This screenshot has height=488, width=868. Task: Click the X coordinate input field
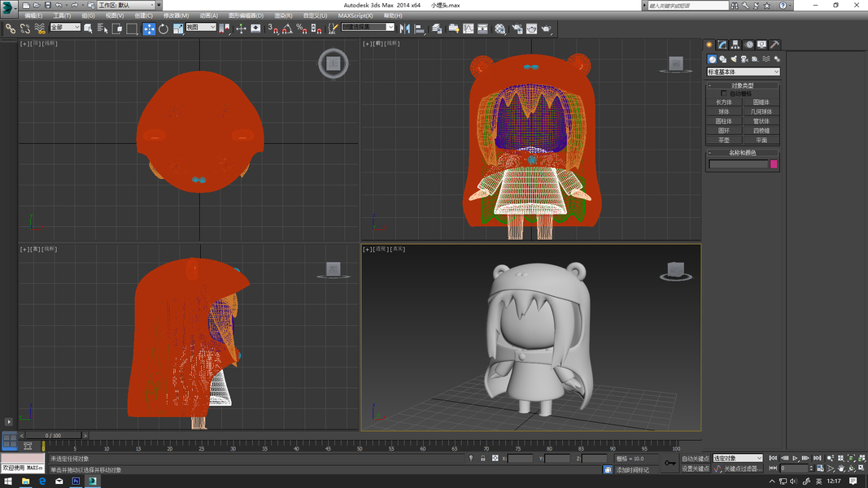point(521,459)
